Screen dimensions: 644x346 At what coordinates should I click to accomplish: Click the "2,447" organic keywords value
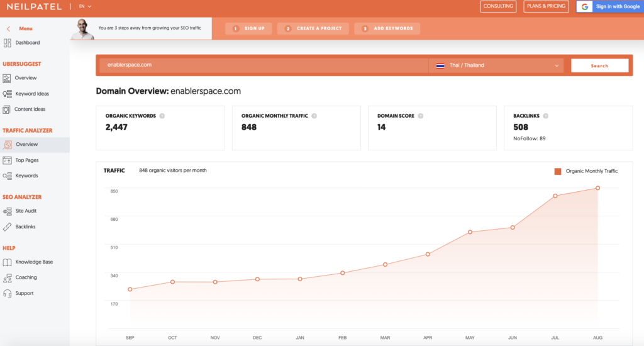pyautogui.click(x=116, y=127)
